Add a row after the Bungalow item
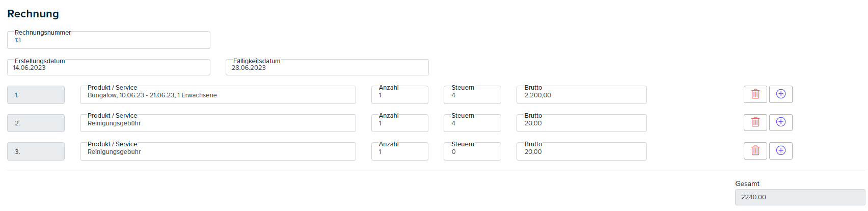Screen dimensions: 868x211 pos(780,94)
